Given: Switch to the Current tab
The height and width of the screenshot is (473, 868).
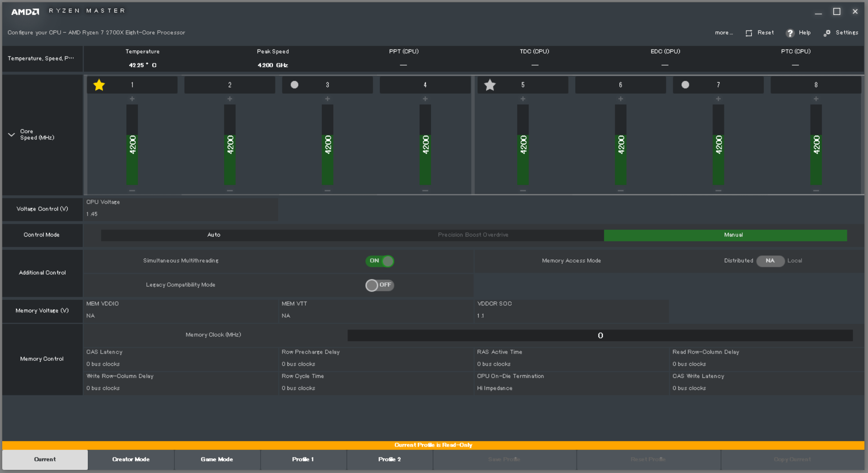Looking at the screenshot, I should click(45, 460).
